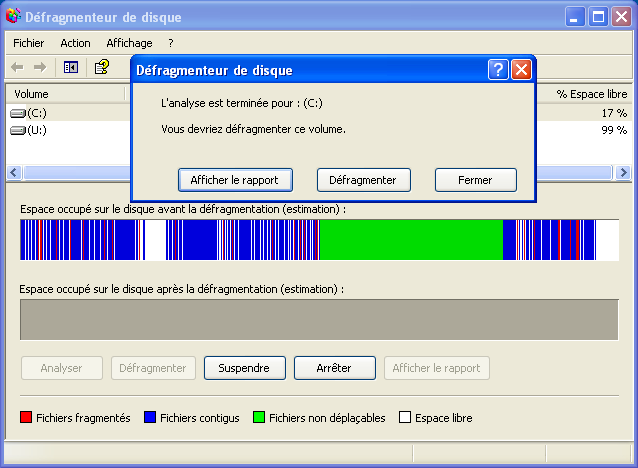This screenshot has height=468, width=638.
Task: Click the dialog's question mark help button
Action: point(498,70)
